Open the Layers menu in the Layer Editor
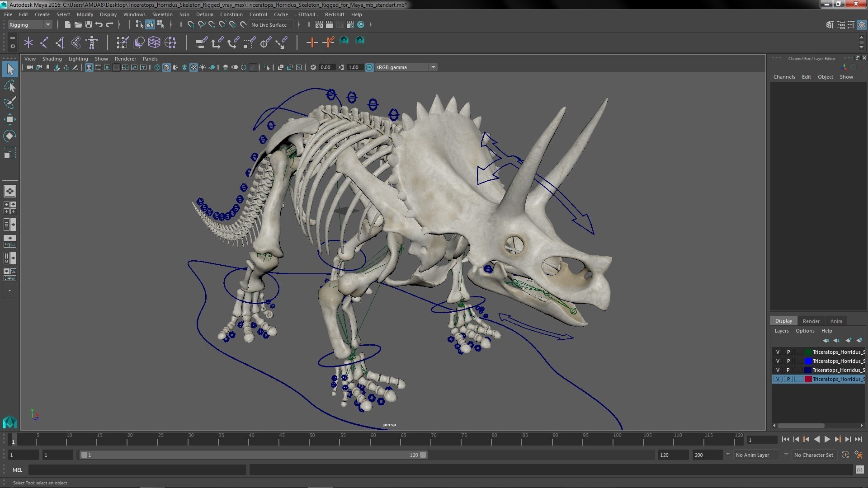The height and width of the screenshot is (488, 868). (781, 331)
